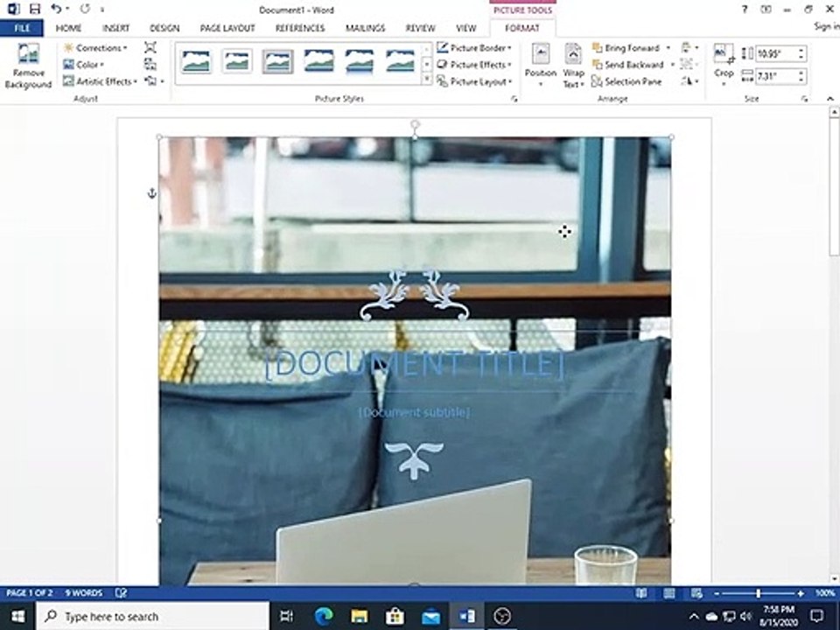Decrease width with the stepper down arrow
Screen dimensions: 840x630
pos(801,80)
